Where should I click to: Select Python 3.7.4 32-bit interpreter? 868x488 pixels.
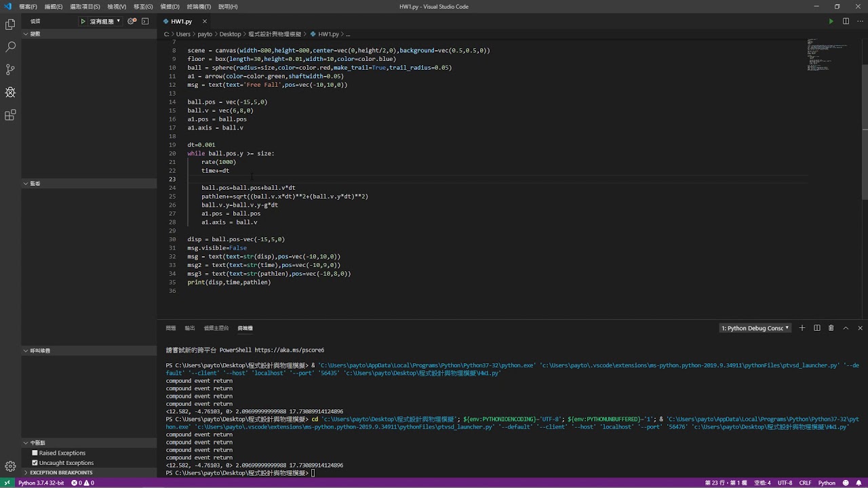coord(41,483)
